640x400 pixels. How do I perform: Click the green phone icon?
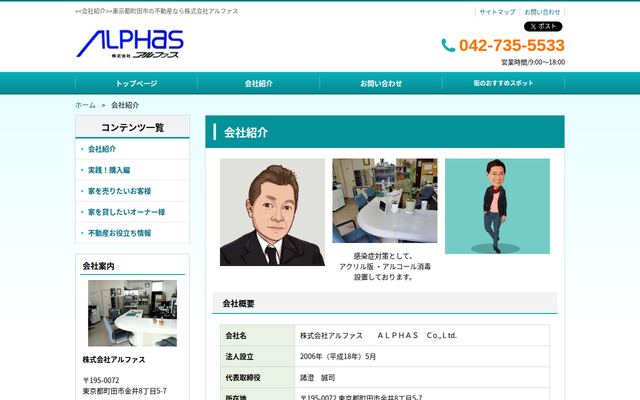pos(448,45)
